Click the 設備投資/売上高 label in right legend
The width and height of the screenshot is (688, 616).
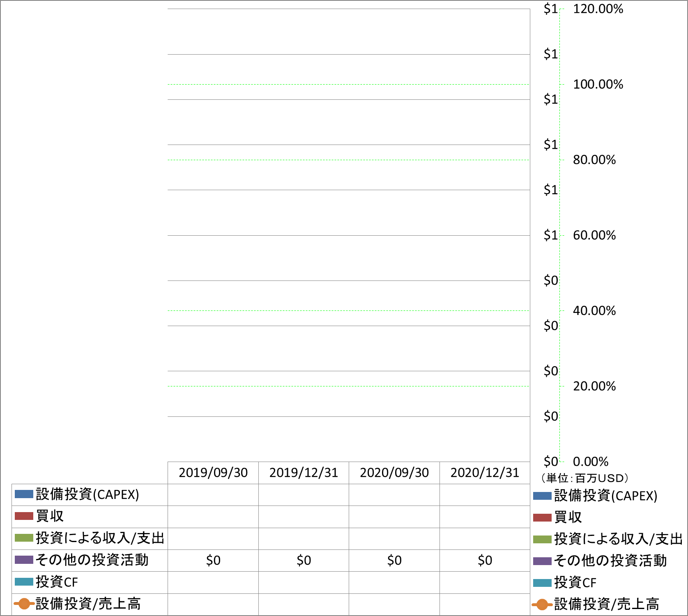(607, 605)
